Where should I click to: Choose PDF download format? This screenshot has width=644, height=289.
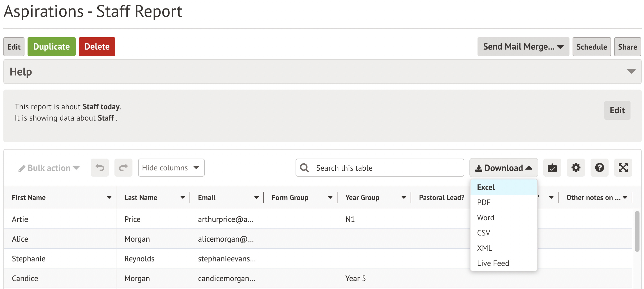[x=484, y=203]
